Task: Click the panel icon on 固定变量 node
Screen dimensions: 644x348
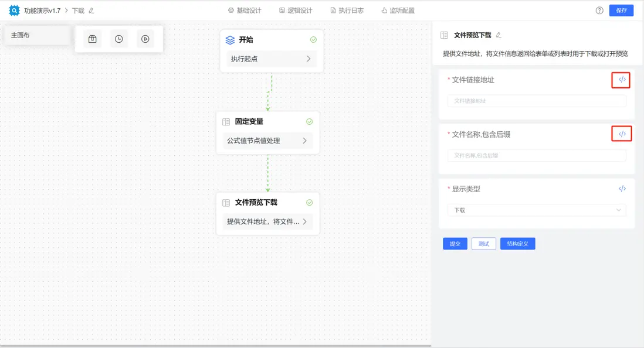Action: tap(226, 122)
